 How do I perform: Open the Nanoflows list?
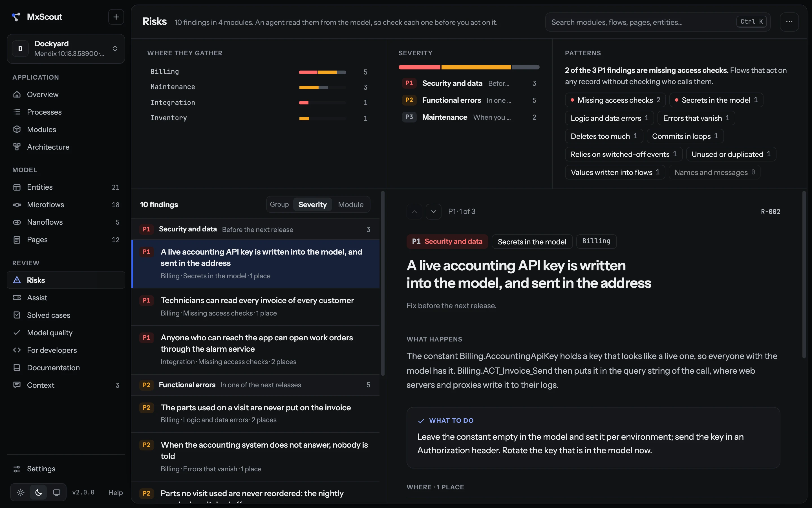pos(66,222)
